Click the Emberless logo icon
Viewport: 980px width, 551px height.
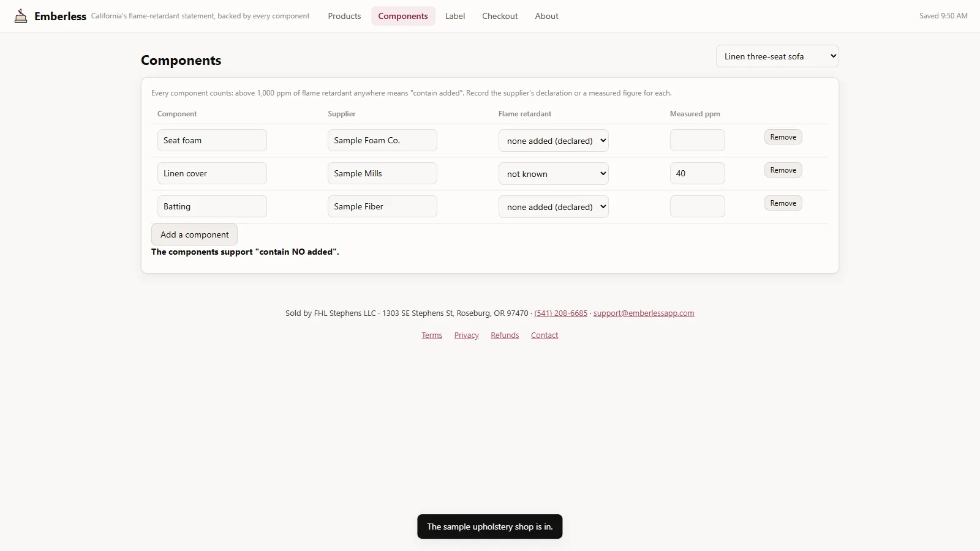pos(21,16)
